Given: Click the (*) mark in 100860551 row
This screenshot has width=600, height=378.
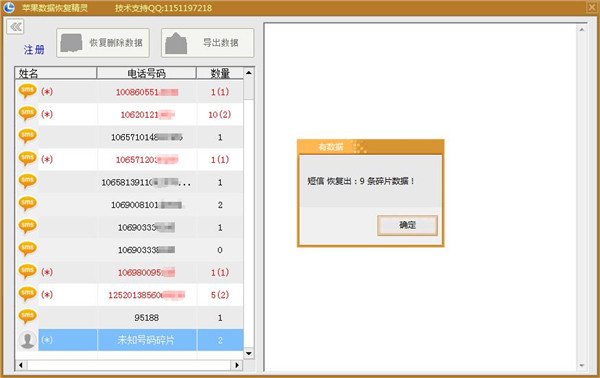Looking at the screenshot, I should pyautogui.click(x=47, y=92).
